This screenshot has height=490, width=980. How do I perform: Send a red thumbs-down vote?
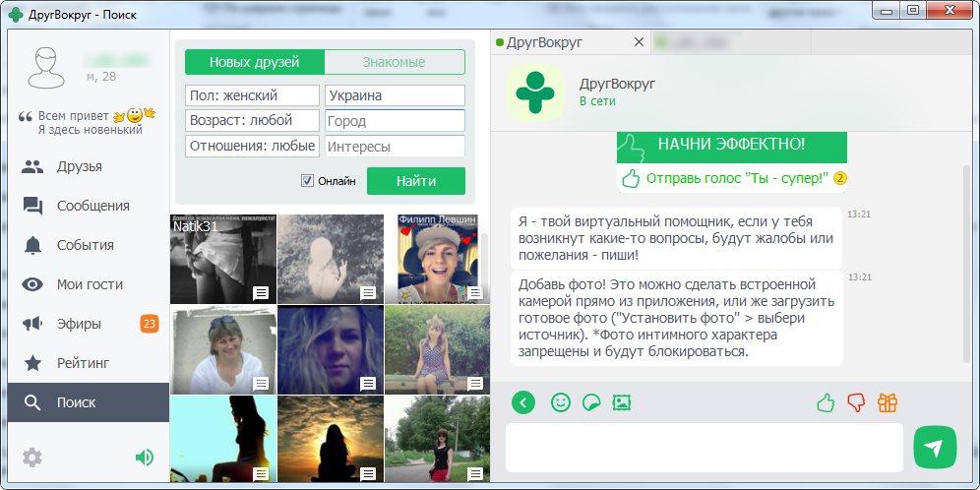(856, 402)
